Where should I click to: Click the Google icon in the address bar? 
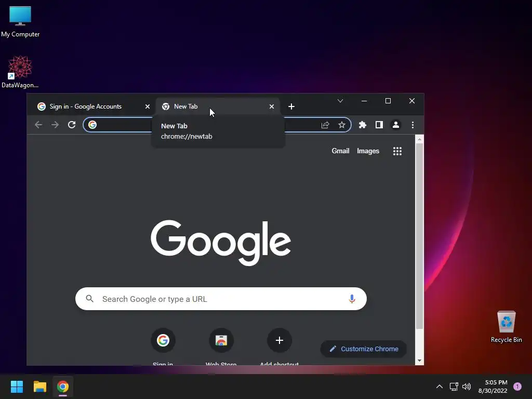[92, 125]
